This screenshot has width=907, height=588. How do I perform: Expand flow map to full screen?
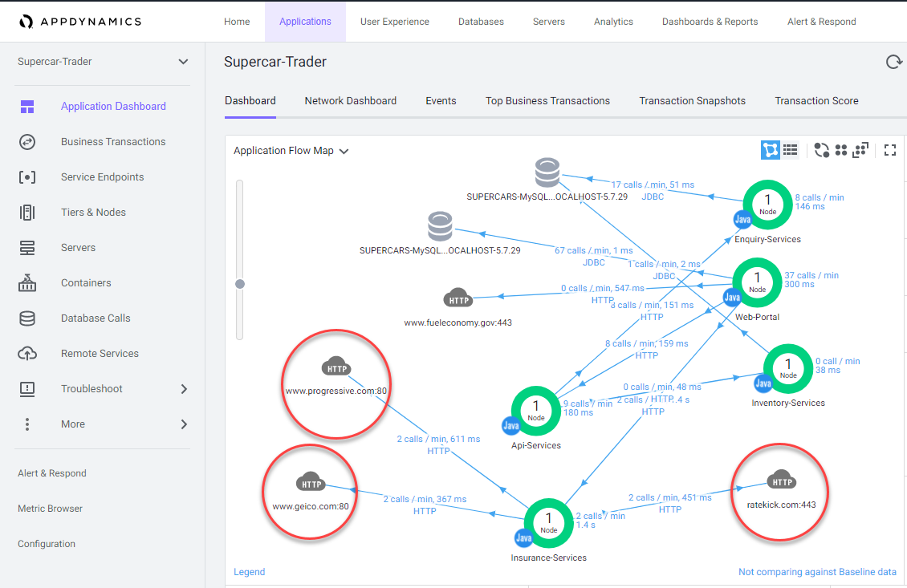click(890, 150)
